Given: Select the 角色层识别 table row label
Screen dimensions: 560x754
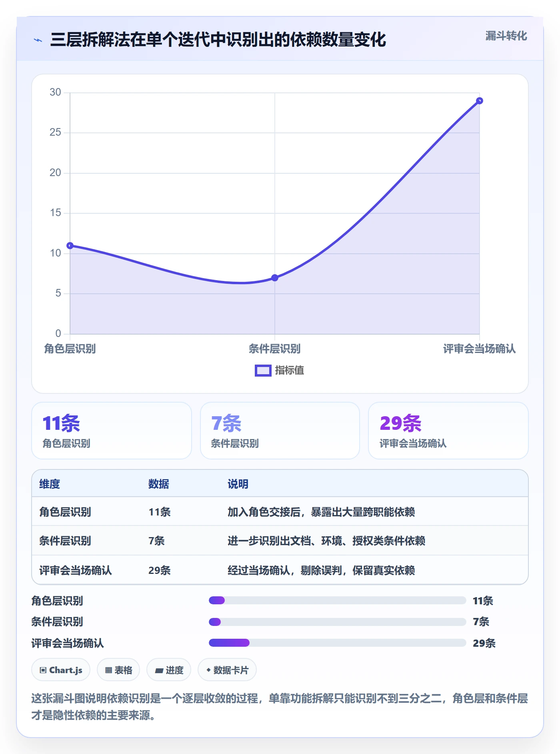Looking at the screenshot, I should [65, 512].
